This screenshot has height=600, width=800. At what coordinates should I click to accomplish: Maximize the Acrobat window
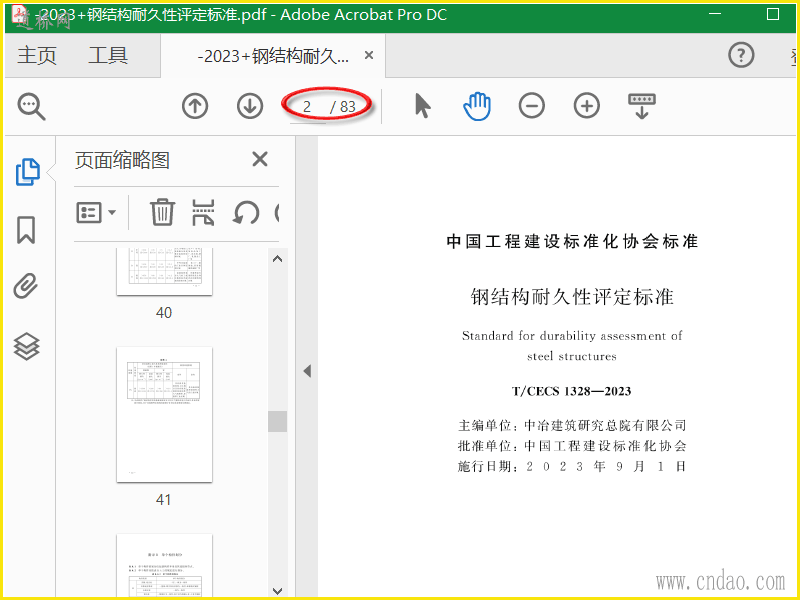coord(773,14)
